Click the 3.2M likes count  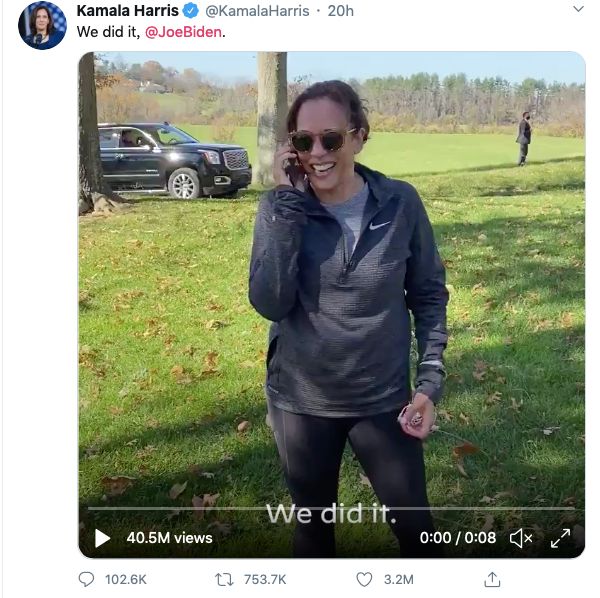pyautogui.click(x=399, y=579)
